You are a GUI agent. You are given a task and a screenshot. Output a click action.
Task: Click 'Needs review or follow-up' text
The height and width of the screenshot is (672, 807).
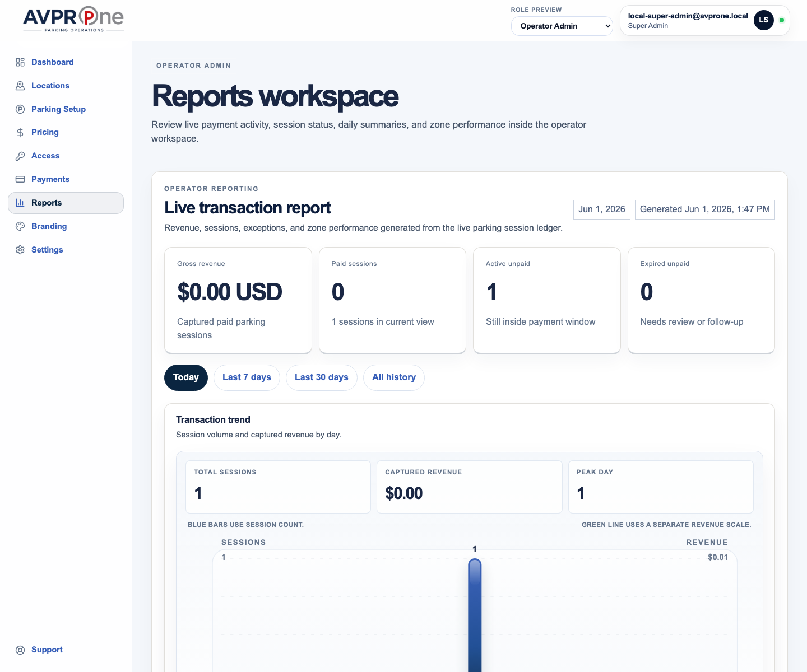[x=692, y=322]
